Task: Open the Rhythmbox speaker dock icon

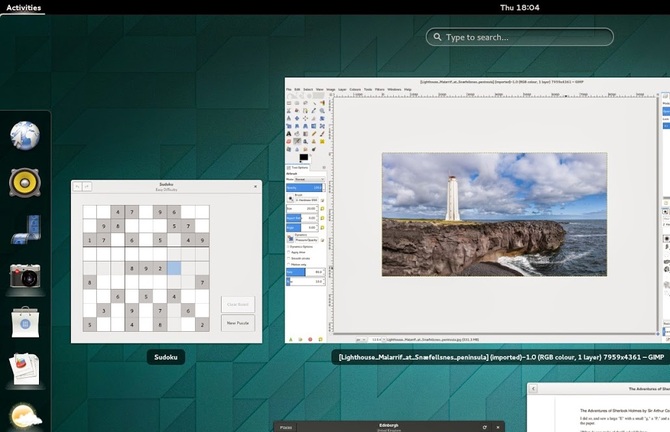Action: 25,182
